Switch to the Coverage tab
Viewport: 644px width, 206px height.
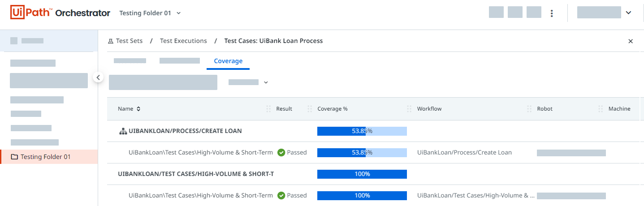tap(228, 61)
